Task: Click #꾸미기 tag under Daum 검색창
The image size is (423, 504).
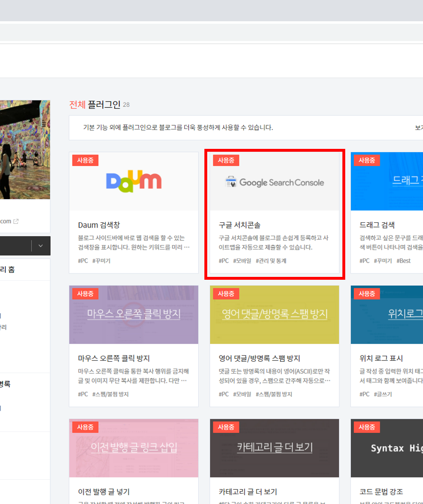Action: tap(101, 261)
